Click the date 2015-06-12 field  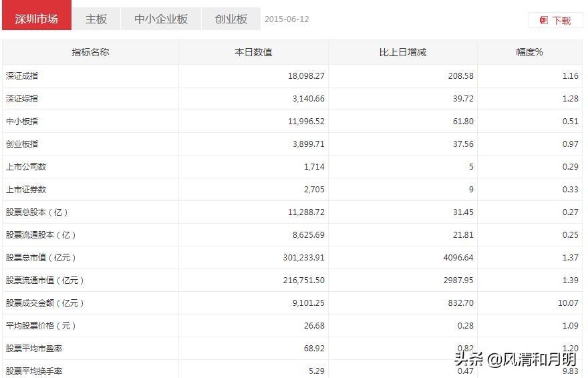click(287, 19)
